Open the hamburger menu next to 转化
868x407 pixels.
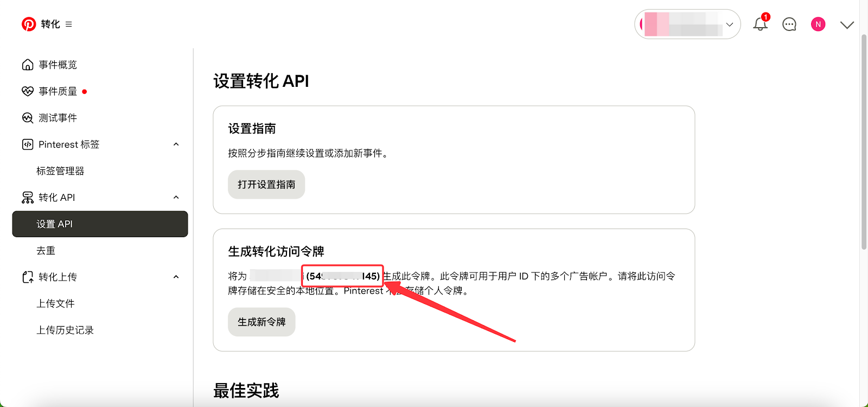69,24
